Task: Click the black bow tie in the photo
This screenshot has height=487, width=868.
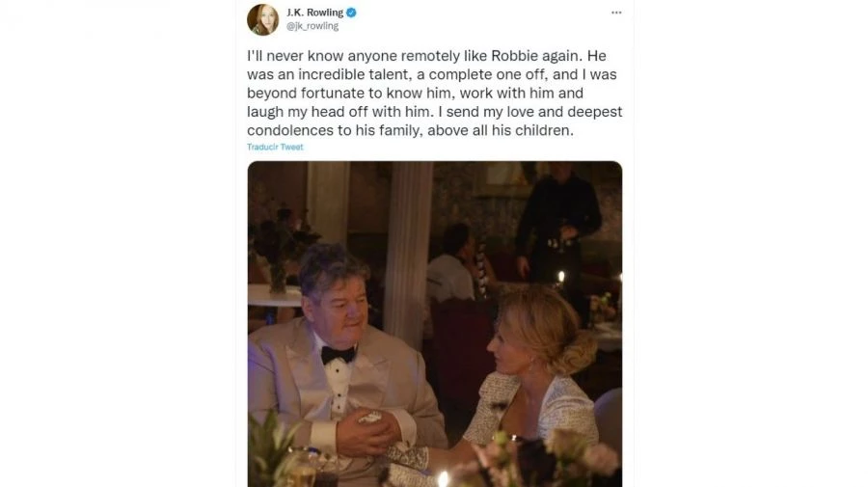Action: point(338,354)
